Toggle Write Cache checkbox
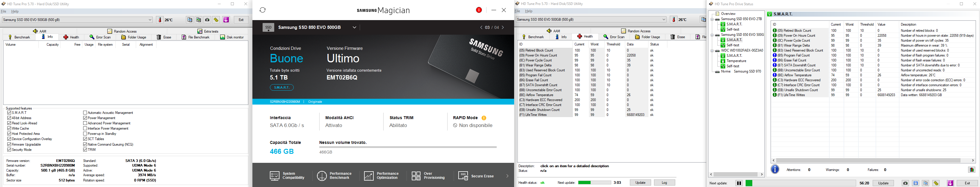The image size is (980, 187). 9,129
